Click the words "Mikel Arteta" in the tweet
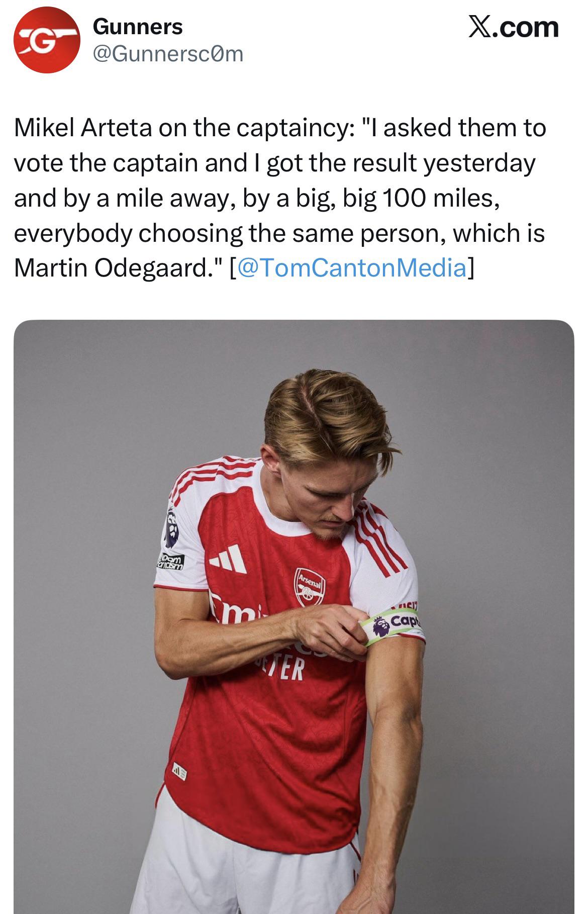Viewport: 588px width, 914px height. tap(83, 128)
